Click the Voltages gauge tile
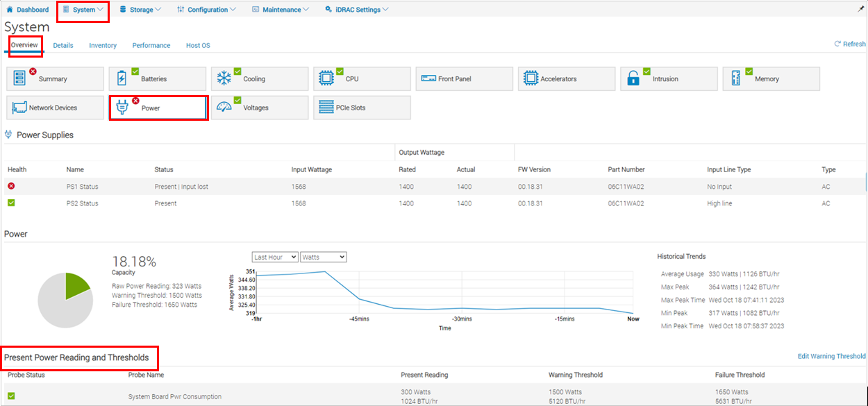 coord(260,108)
